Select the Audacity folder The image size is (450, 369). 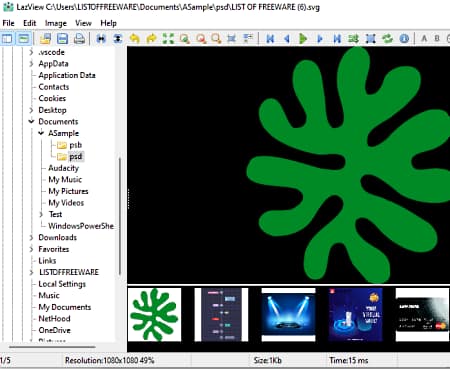pos(63,168)
